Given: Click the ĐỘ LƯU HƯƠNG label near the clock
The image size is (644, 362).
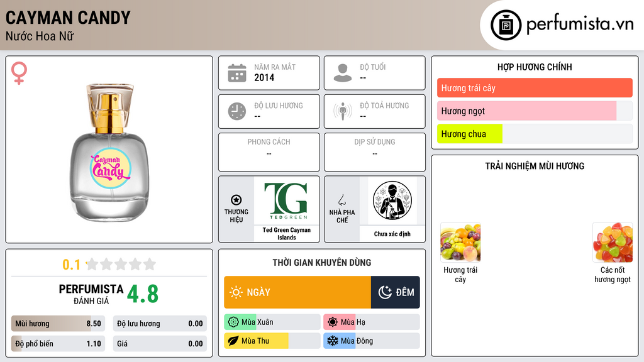Looking at the screenshot, I should tap(279, 106).
